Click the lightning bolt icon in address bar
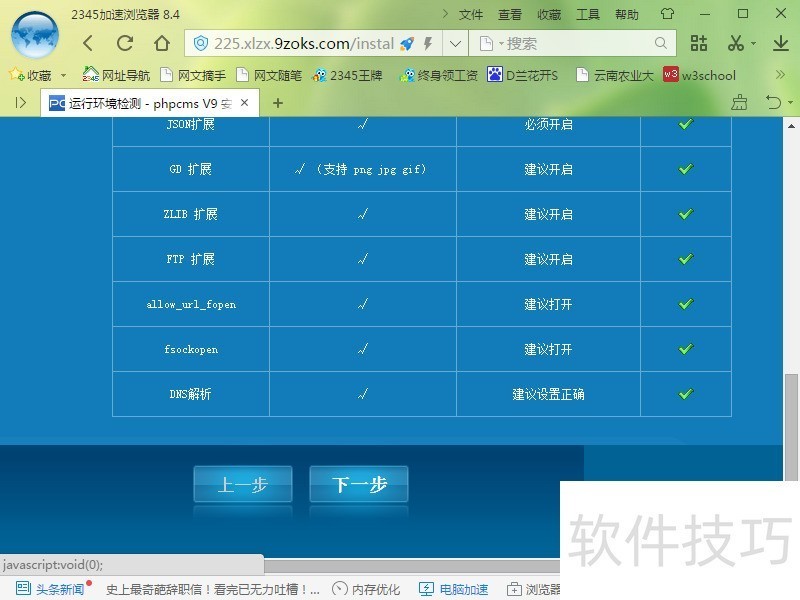 pos(429,44)
